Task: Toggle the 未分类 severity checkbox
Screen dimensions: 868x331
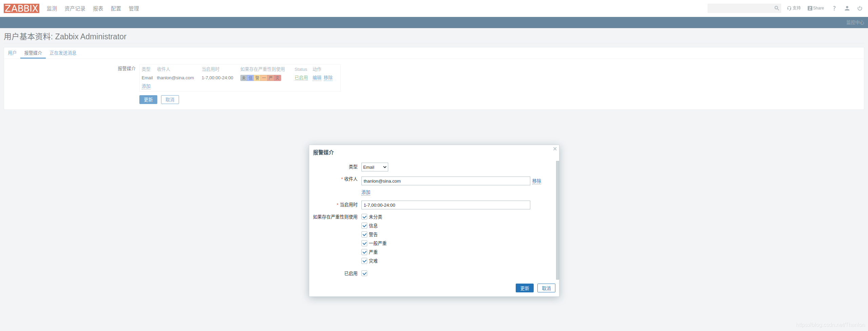Action: click(364, 217)
